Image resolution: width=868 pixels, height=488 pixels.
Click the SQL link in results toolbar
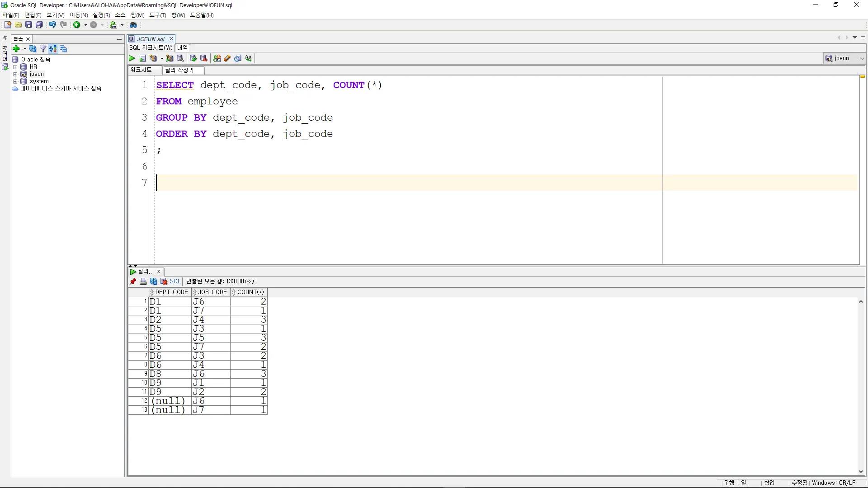tap(175, 282)
